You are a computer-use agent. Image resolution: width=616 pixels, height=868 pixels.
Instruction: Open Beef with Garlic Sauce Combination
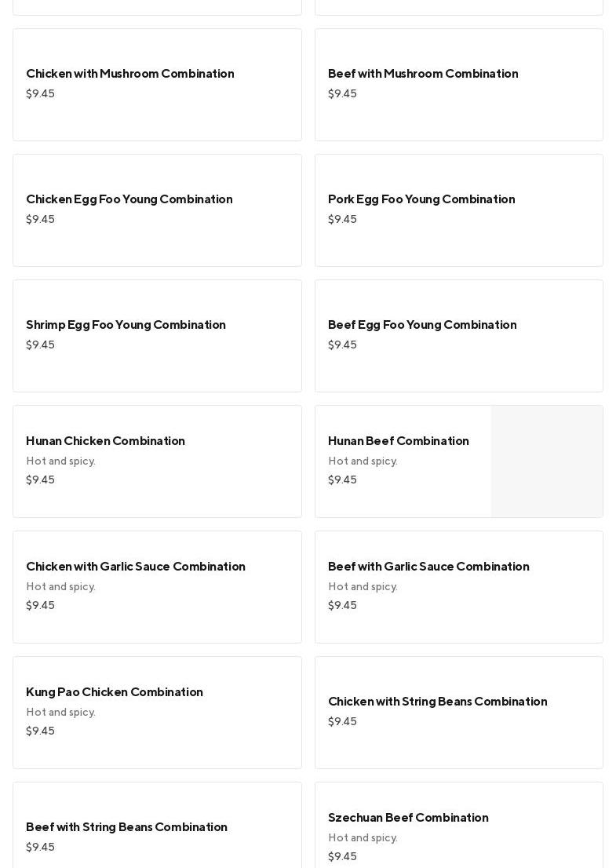click(428, 567)
